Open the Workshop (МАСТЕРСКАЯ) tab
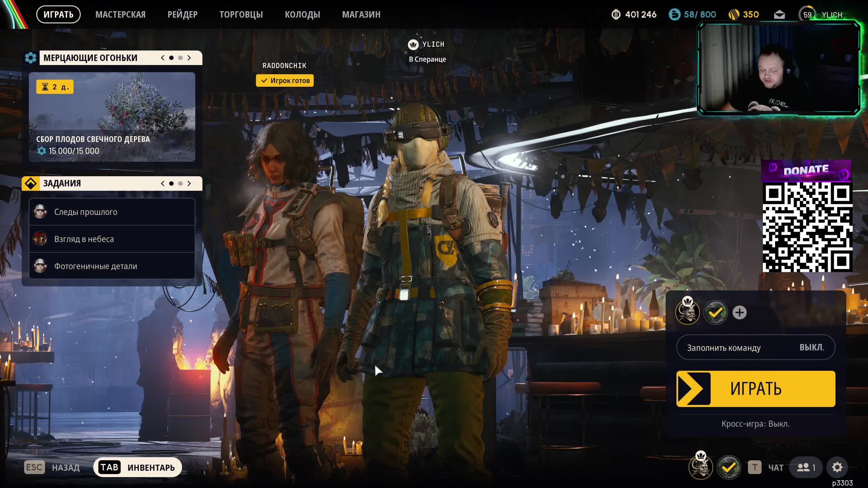Screen dimensions: 868x488 pyautogui.click(x=120, y=15)
